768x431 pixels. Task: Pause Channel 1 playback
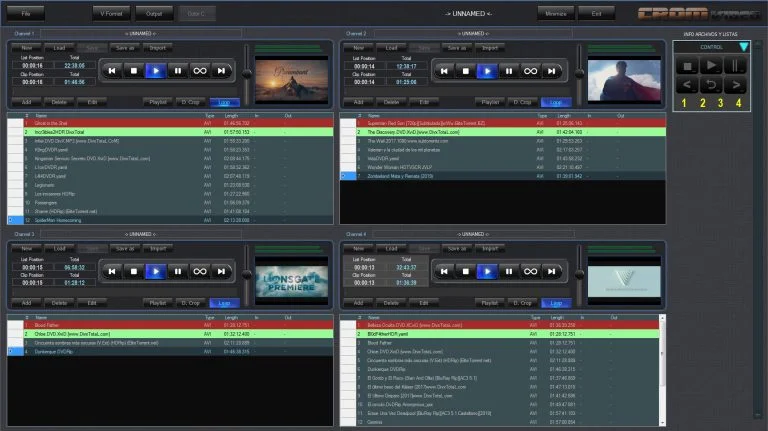pos(178,71)
